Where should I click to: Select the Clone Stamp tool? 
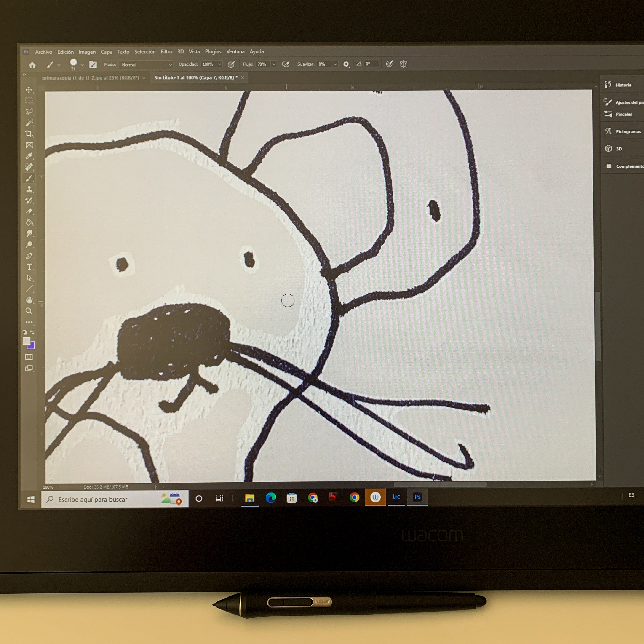(29, 189)
